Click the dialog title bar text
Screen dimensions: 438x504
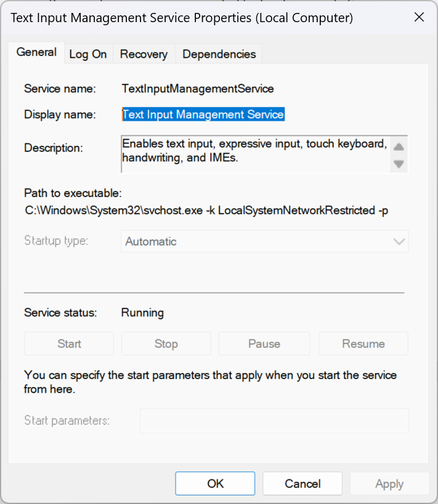click(x=182, y=18)
